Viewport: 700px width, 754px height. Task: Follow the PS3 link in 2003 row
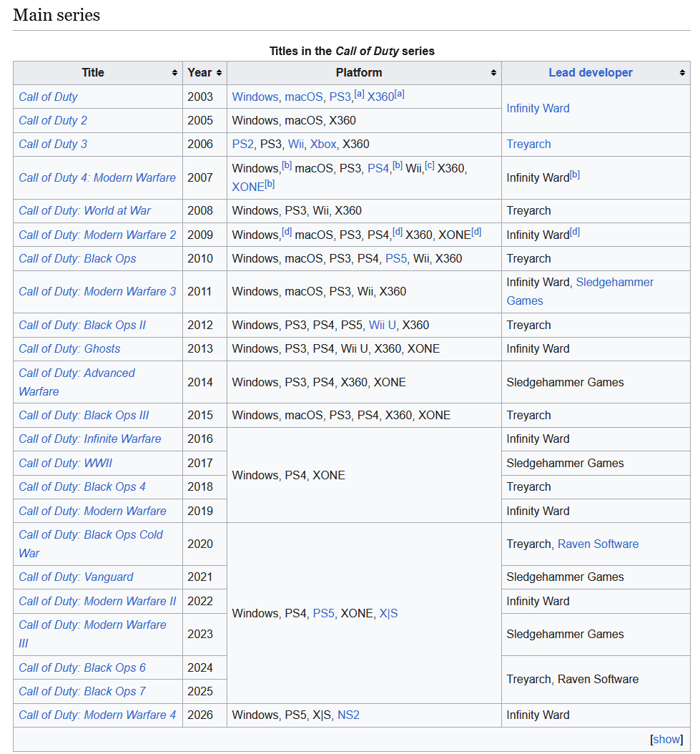click(340, 97)
